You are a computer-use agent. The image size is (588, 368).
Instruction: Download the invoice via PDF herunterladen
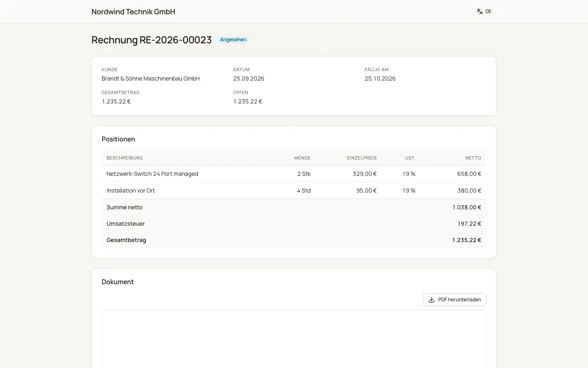454,300
